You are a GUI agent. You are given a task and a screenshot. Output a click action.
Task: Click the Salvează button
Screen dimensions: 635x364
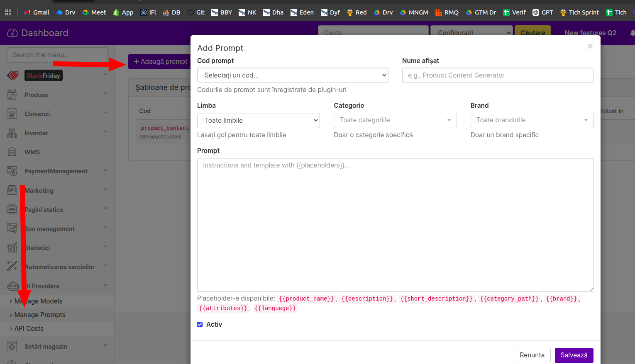(574, 355)
